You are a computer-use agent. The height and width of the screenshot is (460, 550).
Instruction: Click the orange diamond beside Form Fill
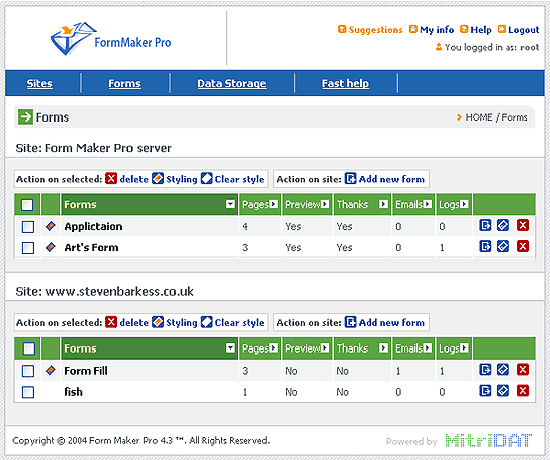(x=51, y=370)
